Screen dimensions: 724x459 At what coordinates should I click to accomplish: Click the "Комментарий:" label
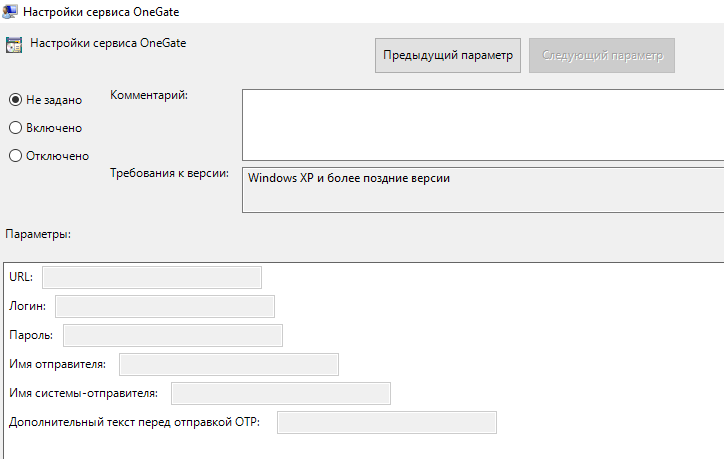149,95
